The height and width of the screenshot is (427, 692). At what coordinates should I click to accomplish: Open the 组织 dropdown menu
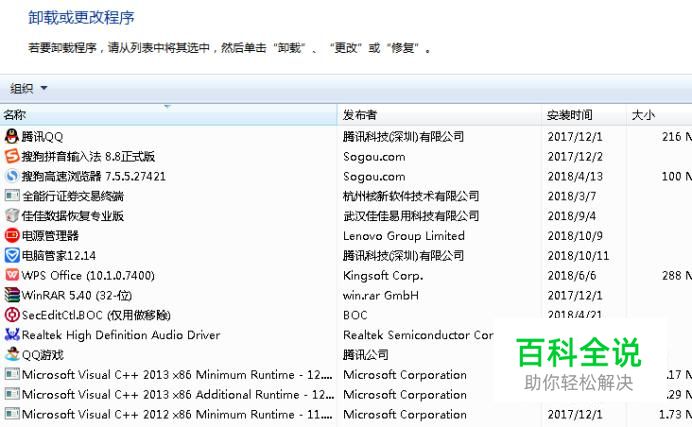click(x=28, y=88)
